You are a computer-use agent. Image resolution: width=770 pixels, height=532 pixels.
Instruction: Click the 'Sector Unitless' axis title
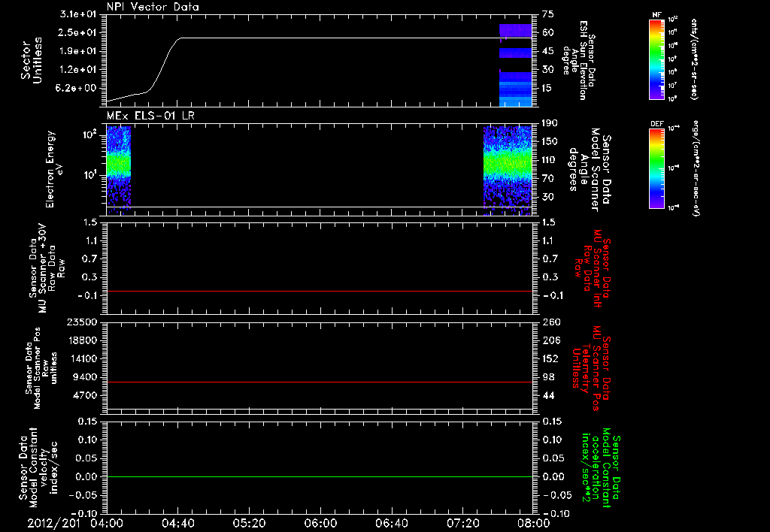click(32, 60)
